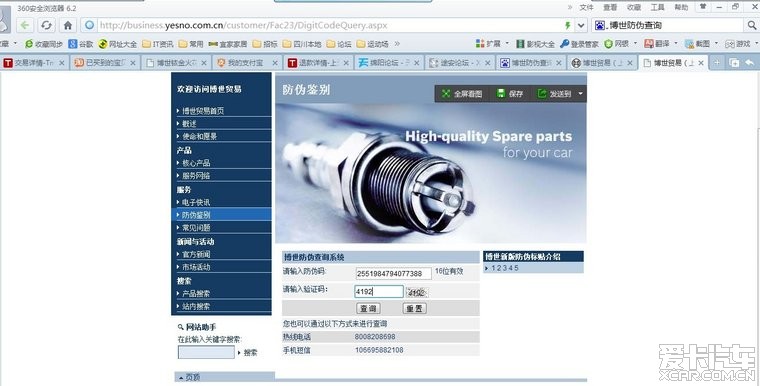
Task: Focus the 防伪码 anti-counterfeit code field
Action: point(393,273)
